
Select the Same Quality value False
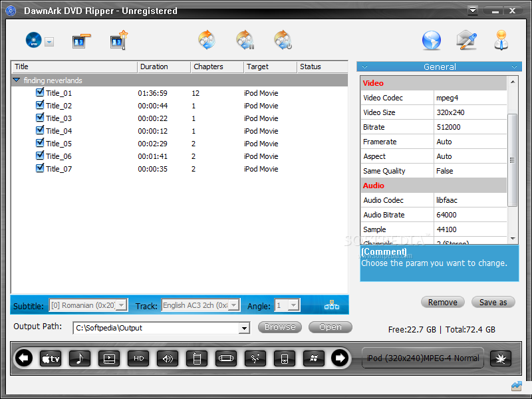470,171
